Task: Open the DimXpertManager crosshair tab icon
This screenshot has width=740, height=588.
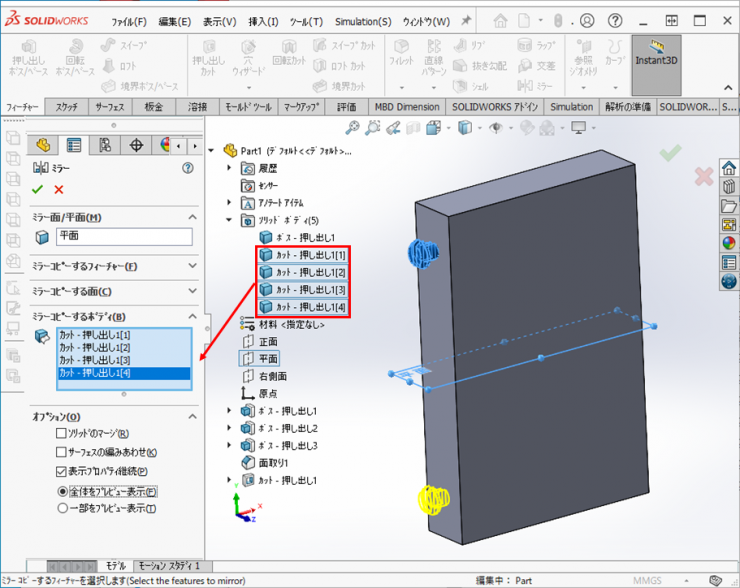Action: click(x=137, y=145)
